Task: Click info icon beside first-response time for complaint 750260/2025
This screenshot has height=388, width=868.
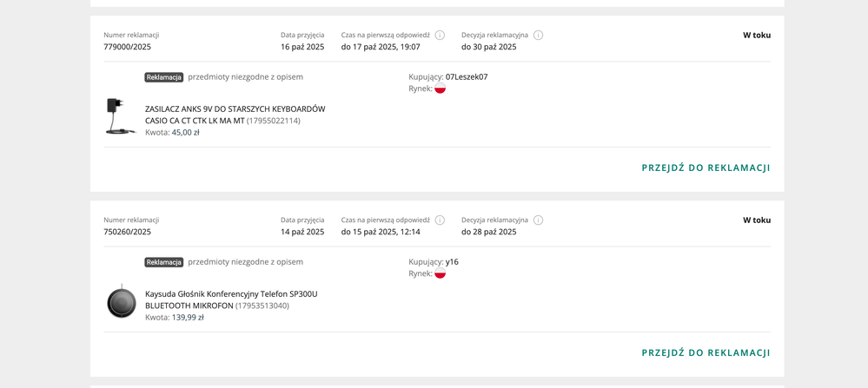Action: 440,220
